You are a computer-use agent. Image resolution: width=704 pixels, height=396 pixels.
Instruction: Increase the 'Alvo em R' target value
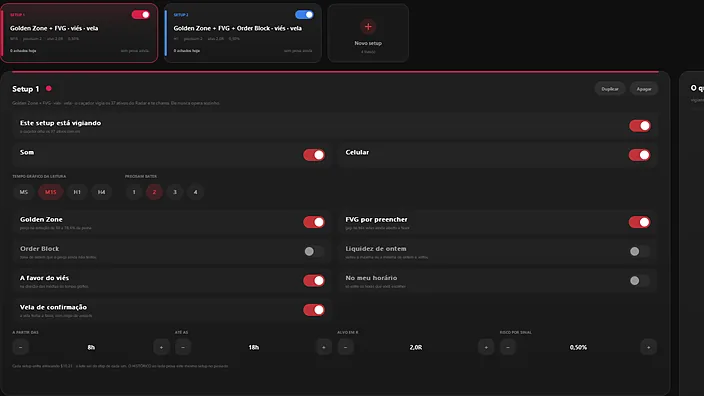(x=486, y=347)
